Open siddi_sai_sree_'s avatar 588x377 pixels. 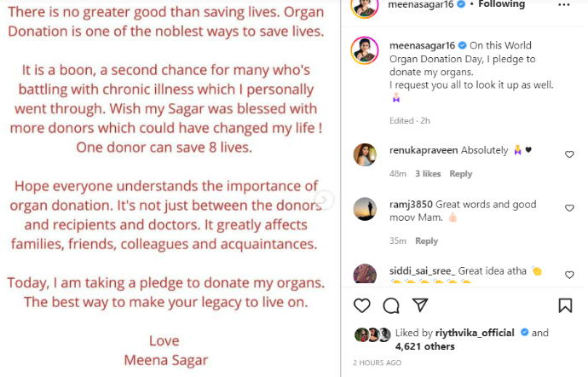click(x=365, y=275)
